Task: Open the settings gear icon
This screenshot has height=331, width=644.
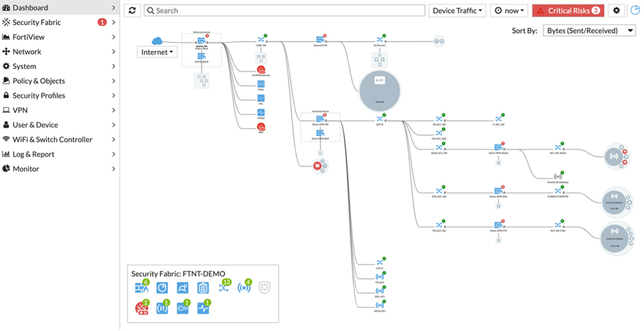Action: 617,11
